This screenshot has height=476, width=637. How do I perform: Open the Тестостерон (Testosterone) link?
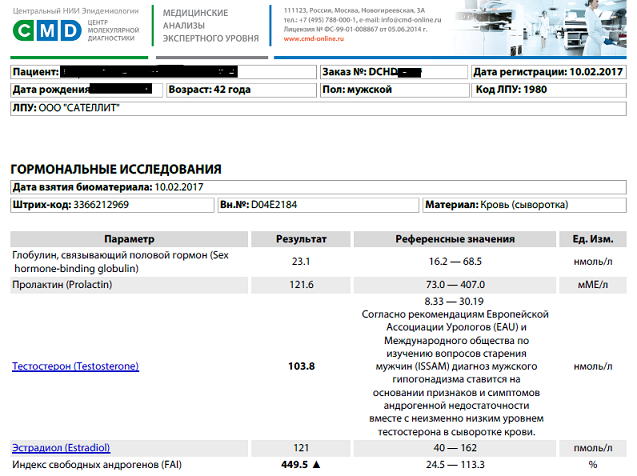(x=75, y=367)
